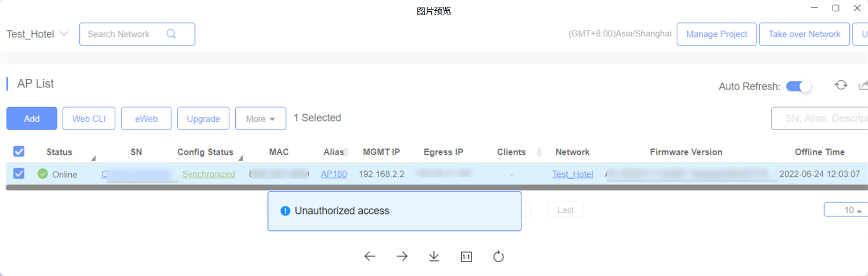
Task: Expand the More actions dropdown
Action: pos(260,118)
